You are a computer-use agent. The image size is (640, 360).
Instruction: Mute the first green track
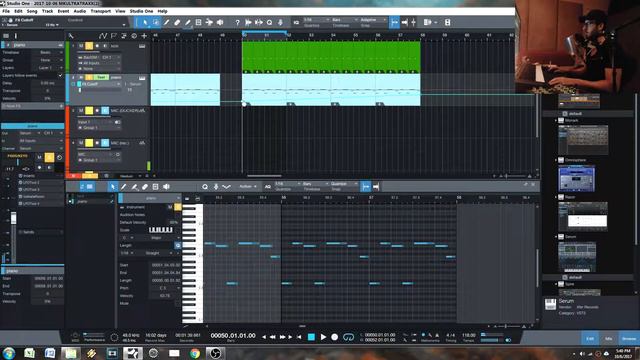[x=81, y=46]
